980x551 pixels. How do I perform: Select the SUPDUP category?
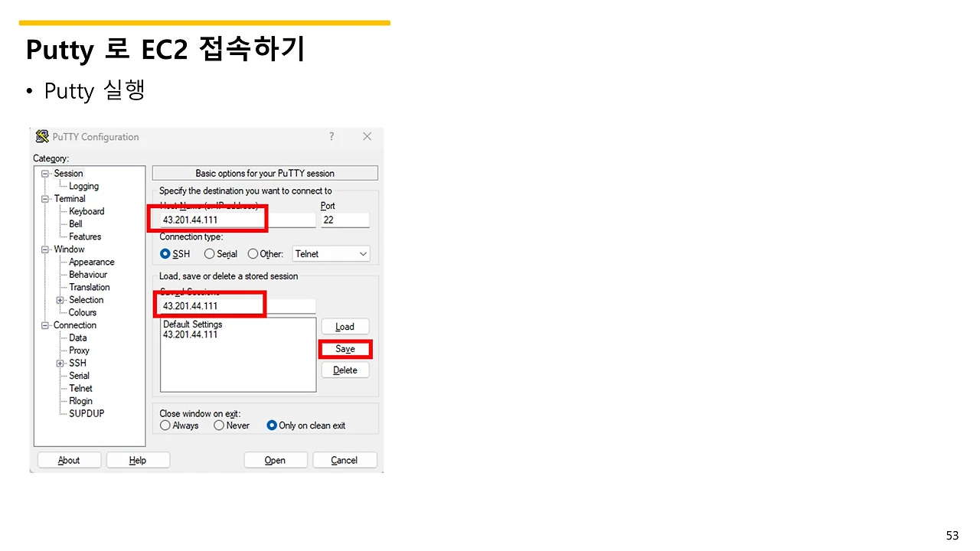point(86,413)
